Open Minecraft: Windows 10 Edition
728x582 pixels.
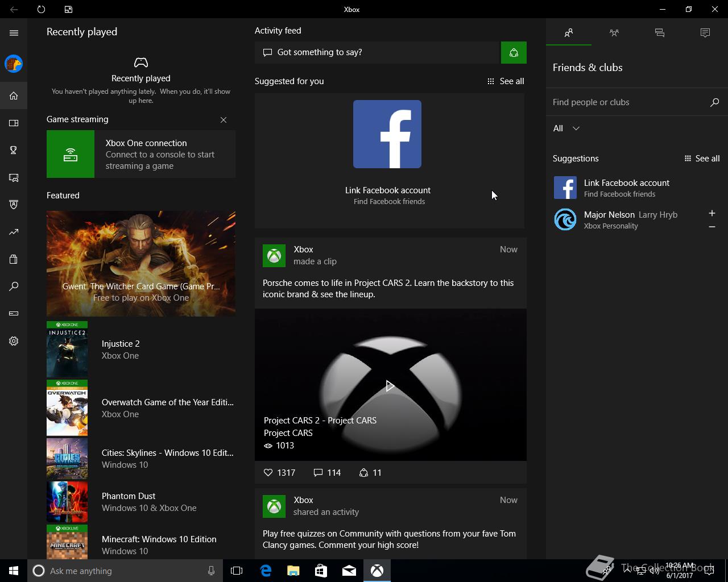click(x=141, y=542)
